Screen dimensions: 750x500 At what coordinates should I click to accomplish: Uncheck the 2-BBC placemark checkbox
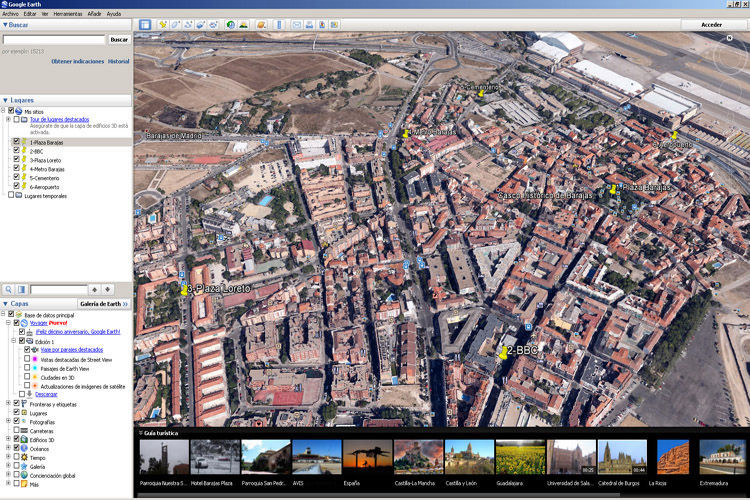pyautogui.click(x=16, y=151)
